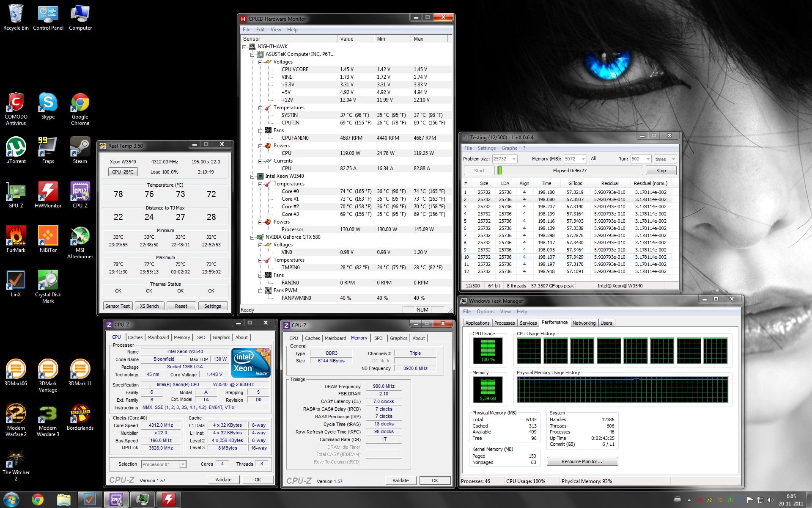Switch to the Processes tab in Task Manager
Screen dimensions: 812x508
[504, 323]
